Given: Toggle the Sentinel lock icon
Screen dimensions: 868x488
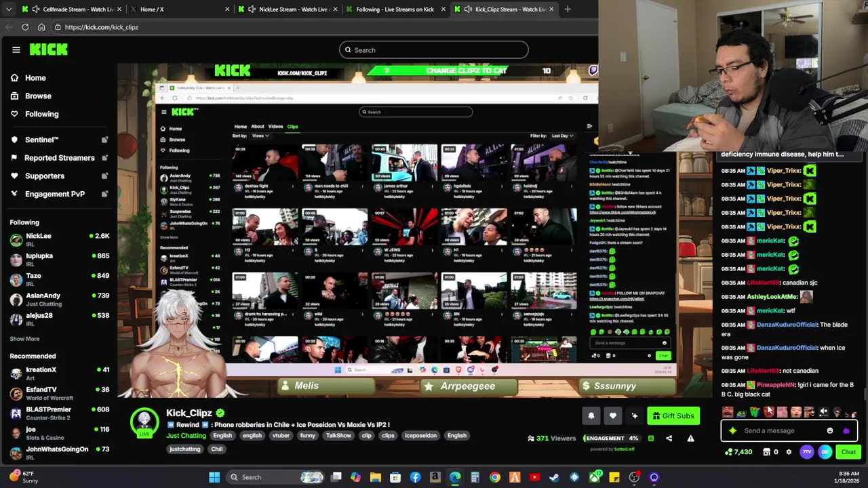Looking at the screenshot, I should [104, 140].
